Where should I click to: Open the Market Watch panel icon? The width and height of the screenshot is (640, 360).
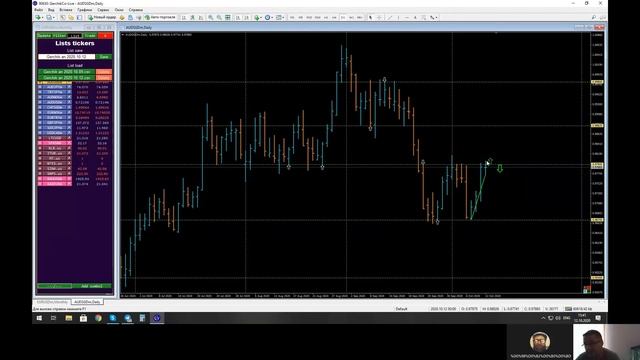click(x=63, y=18)
